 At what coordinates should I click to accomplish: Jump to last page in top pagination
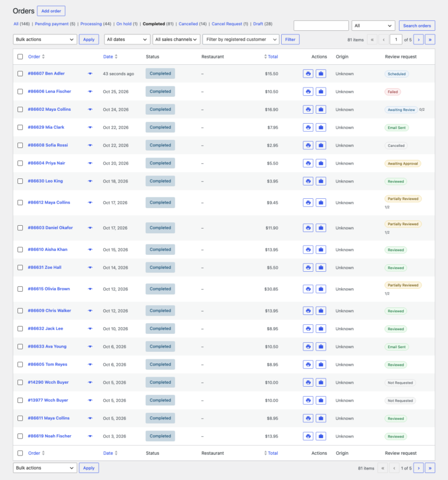[430, 40]
